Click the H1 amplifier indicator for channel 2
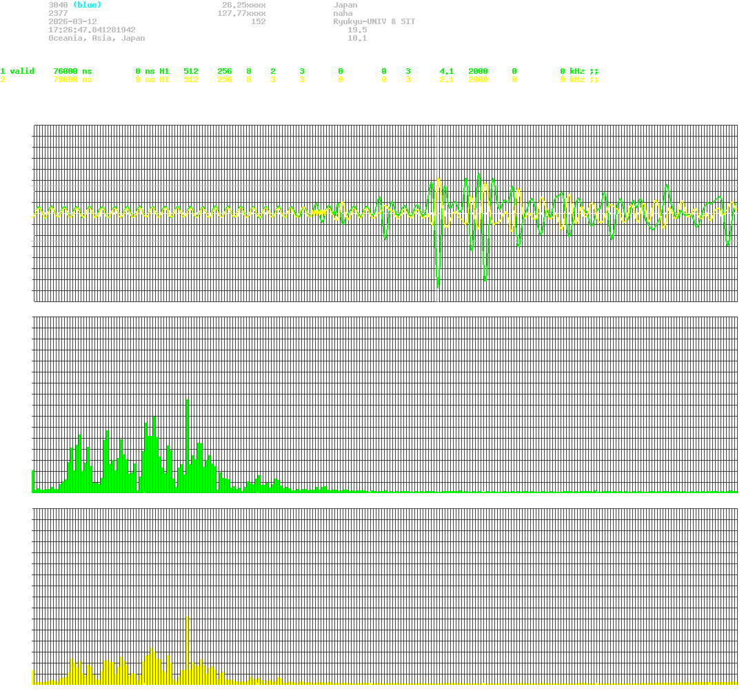 click(x=163, y=80)
